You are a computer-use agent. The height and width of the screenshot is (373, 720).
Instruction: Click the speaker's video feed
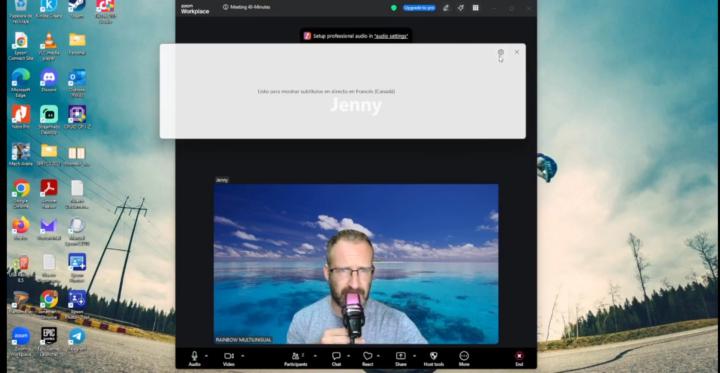coord(356,264)
